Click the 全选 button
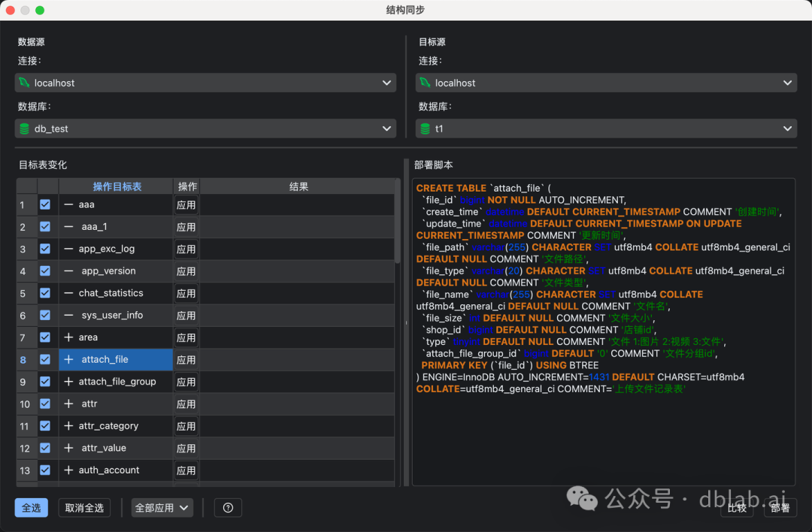The image size is (812, 532). pos(31,508)
